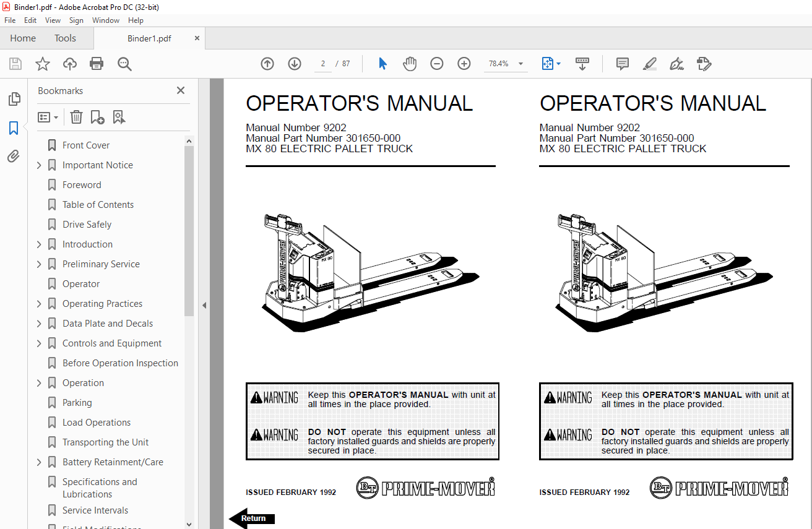Open the Page Thumbnails panel icon
The height and width of the screenshot is (529, 812).
pyautogui.click(x=14, y=99)
